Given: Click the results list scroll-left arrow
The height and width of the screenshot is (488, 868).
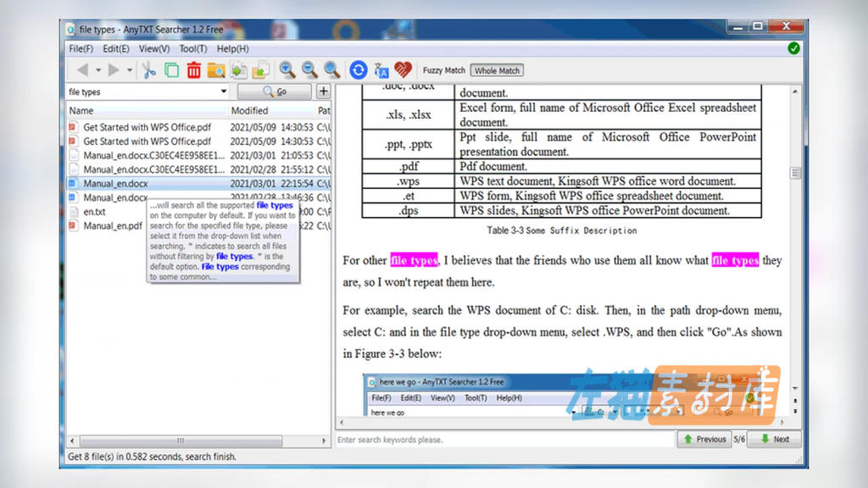Looking at the screenshot, I should pos(72,441).
